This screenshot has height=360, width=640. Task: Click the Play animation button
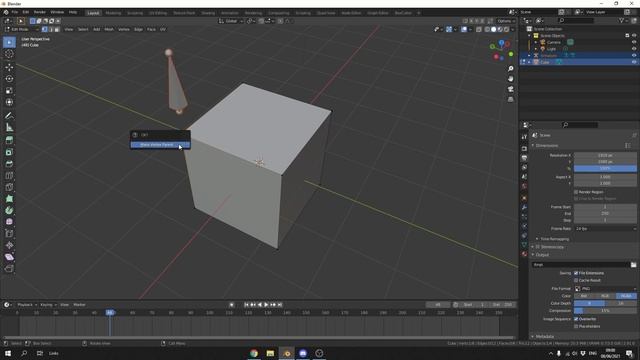[x=266, y=305]
